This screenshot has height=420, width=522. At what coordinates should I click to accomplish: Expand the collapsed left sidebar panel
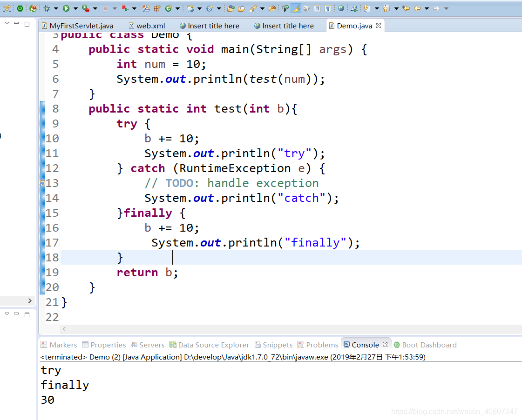(30, 301)
